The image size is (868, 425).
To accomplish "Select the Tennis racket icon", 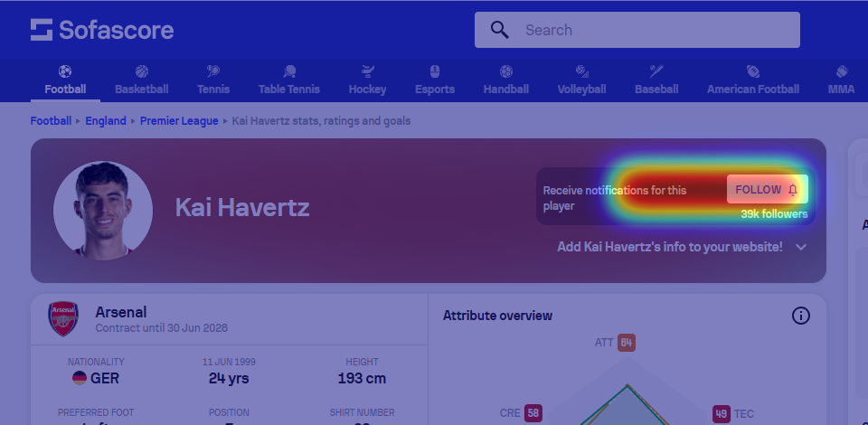I will coord(213,71).
